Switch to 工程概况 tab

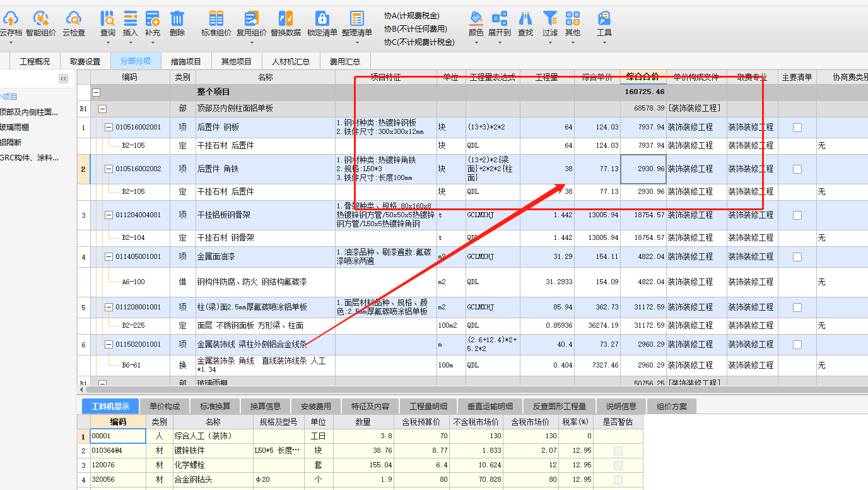click(35, 61)
